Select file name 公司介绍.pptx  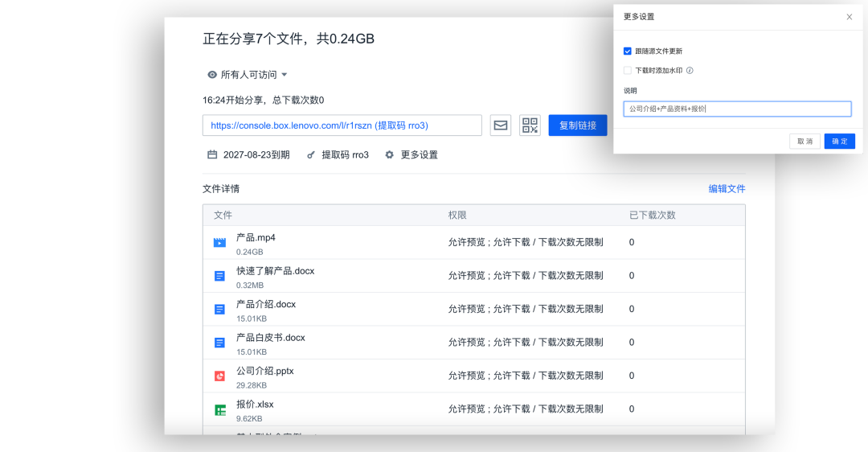[x=265, y=371]
